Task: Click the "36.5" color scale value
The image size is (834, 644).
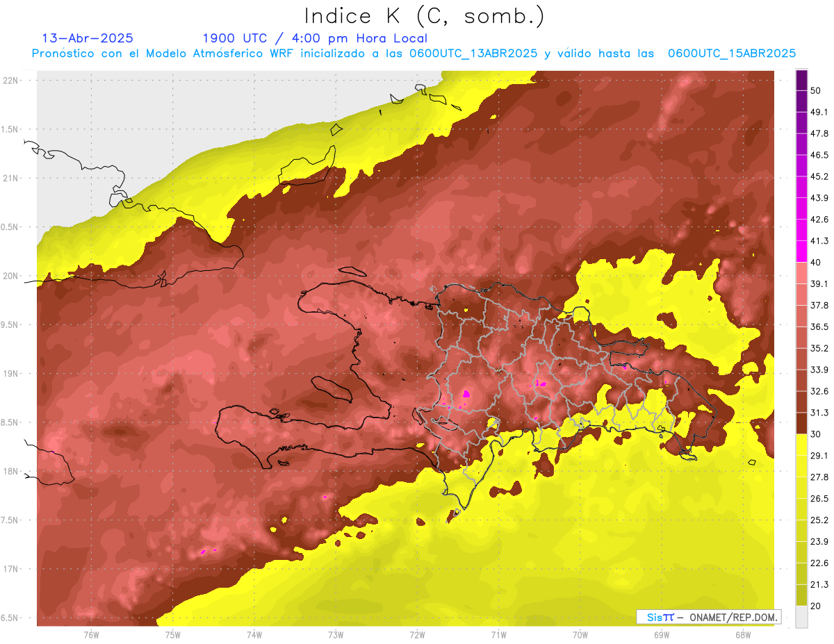Action: pyautogui.click(x=819, y=327)
